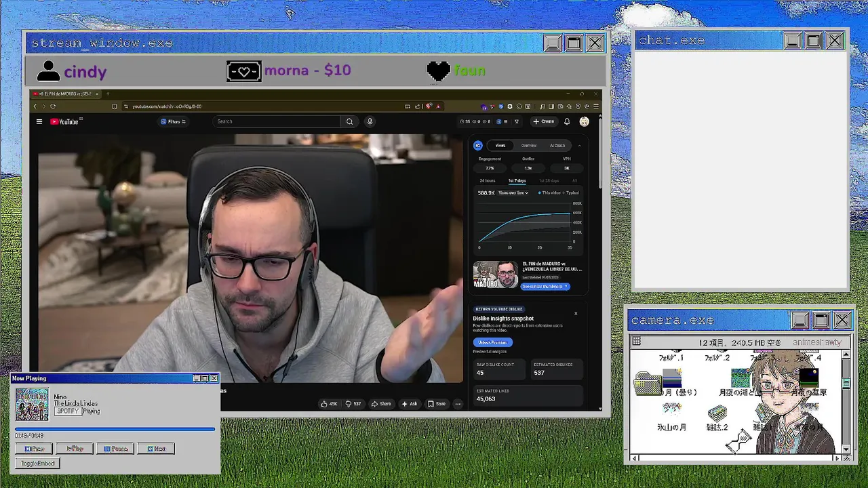This screenshot has width=868, height=488.
Task: Select the 1st 7 days range tab
Action: click(x=517, y=181)
